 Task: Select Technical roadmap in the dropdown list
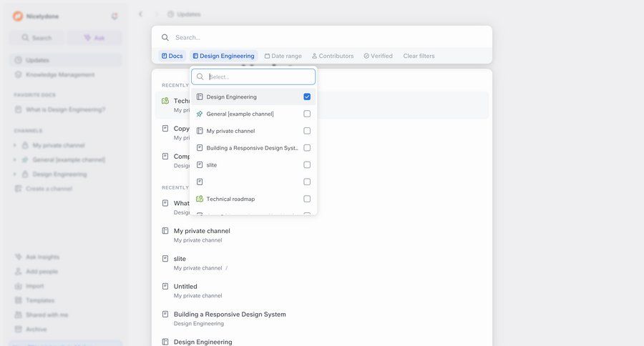230,199
